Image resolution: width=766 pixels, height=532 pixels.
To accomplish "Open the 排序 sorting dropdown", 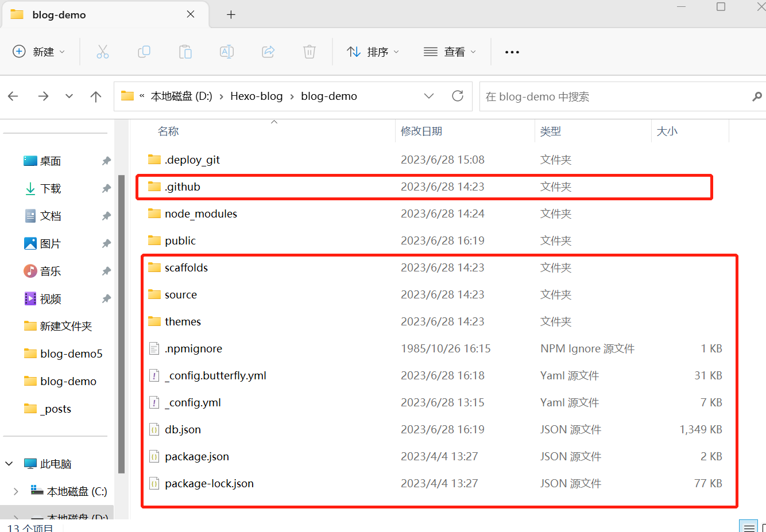I will pyautogui.click(x=373, y=52).
